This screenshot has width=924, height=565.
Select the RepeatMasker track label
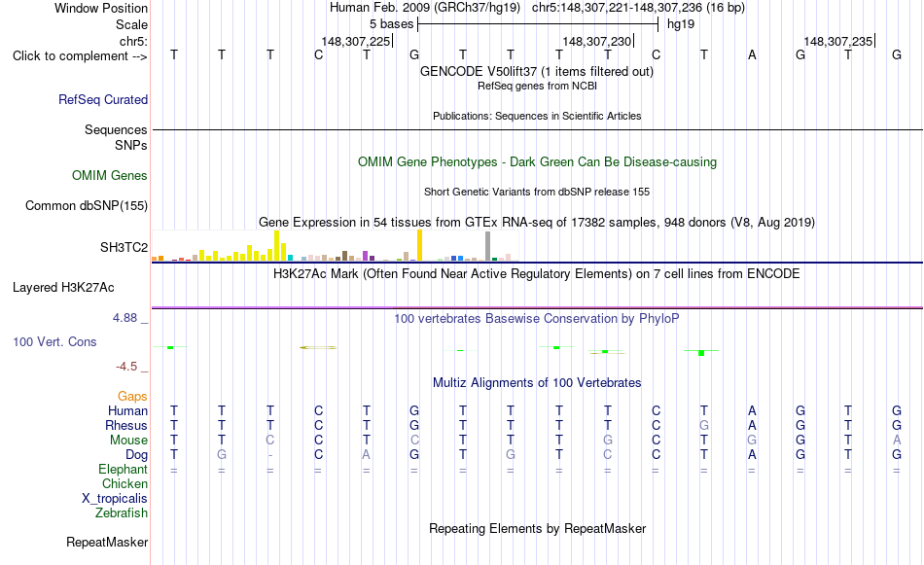107,542
